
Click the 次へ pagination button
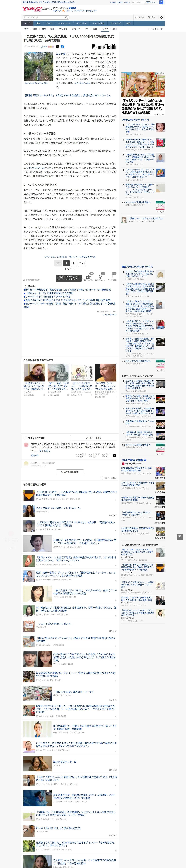point(82,263)
